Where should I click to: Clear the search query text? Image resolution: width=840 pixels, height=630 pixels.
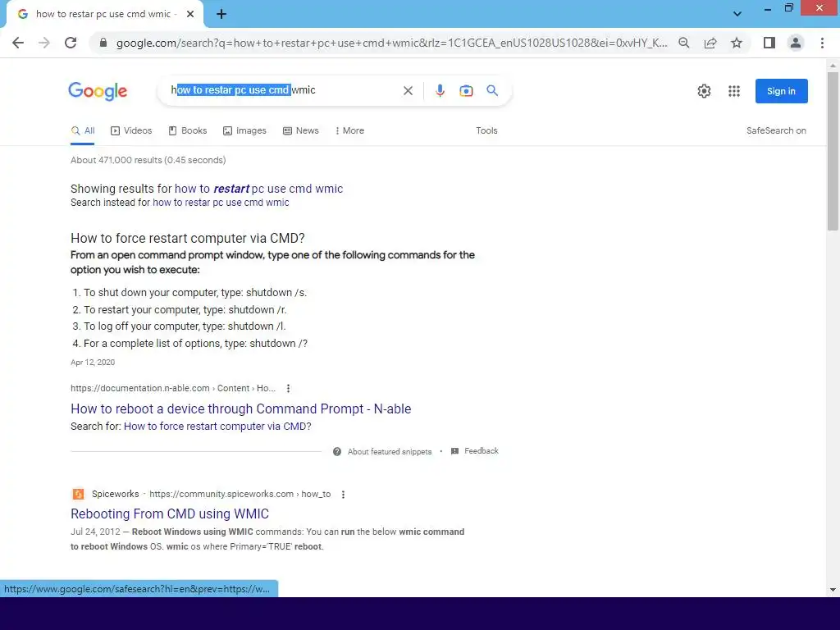click(408, 90)
